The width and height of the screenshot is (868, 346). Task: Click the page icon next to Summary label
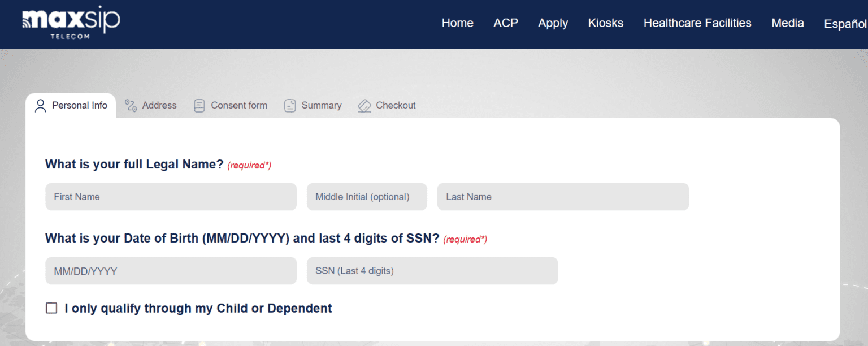(290, 105)
